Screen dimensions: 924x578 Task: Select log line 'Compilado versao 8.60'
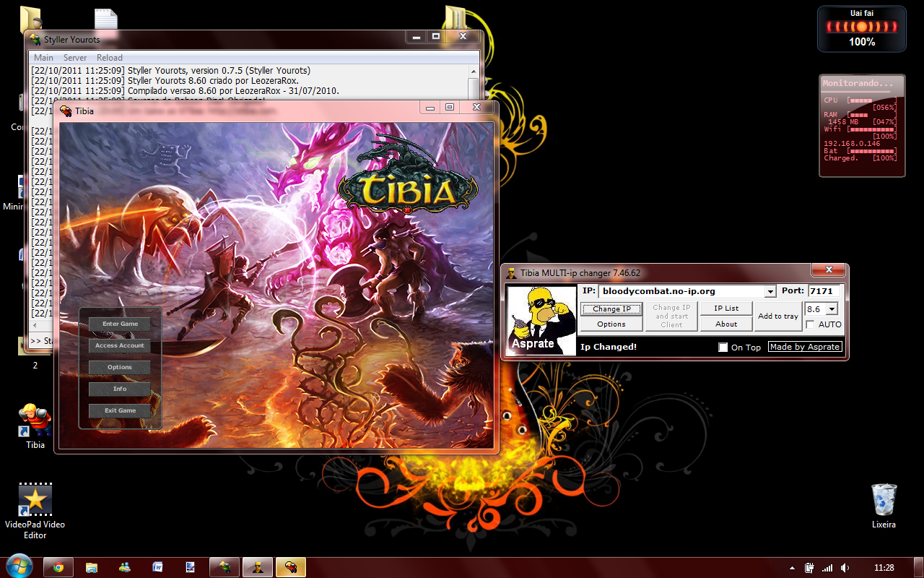[x=185, y=91]
